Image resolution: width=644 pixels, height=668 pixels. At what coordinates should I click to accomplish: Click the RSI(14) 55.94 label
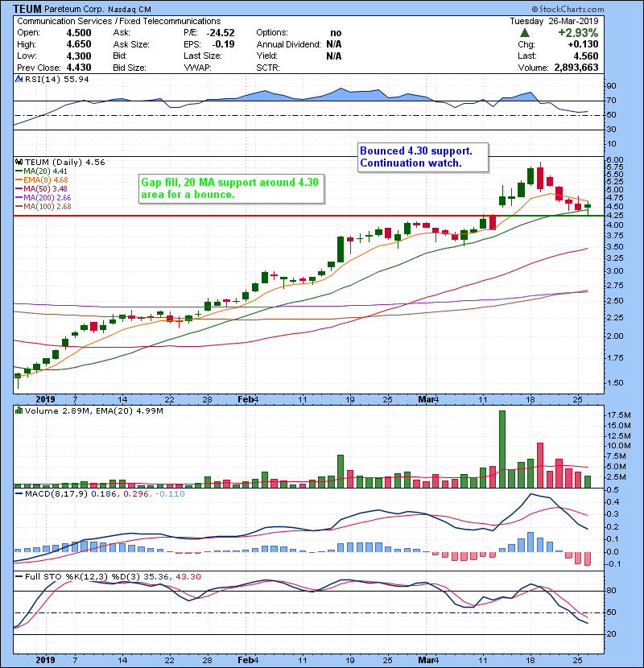click(x=56, y=79)
